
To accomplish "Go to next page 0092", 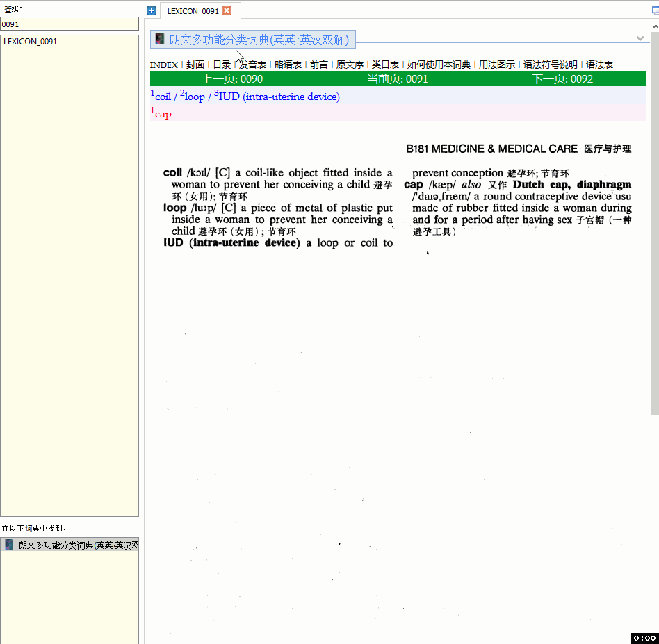I will click(562, 79).
